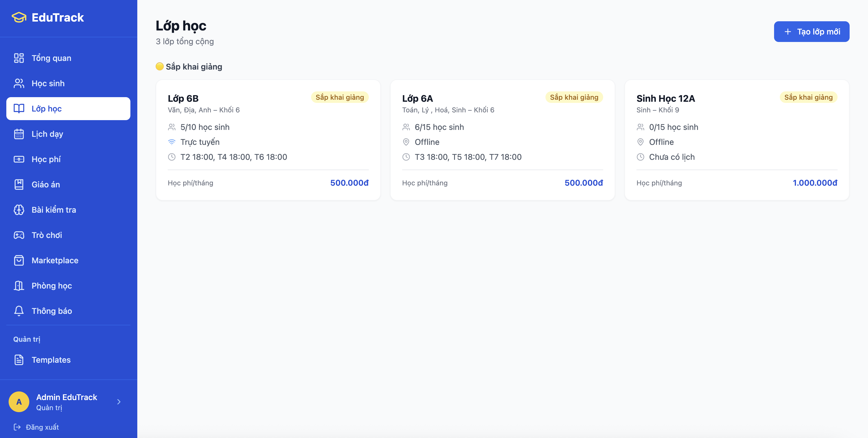This screenshot has height=438, width=868.
Task: Open Bài kiểm tra brain icon
Action: click(x=19, y=210)
